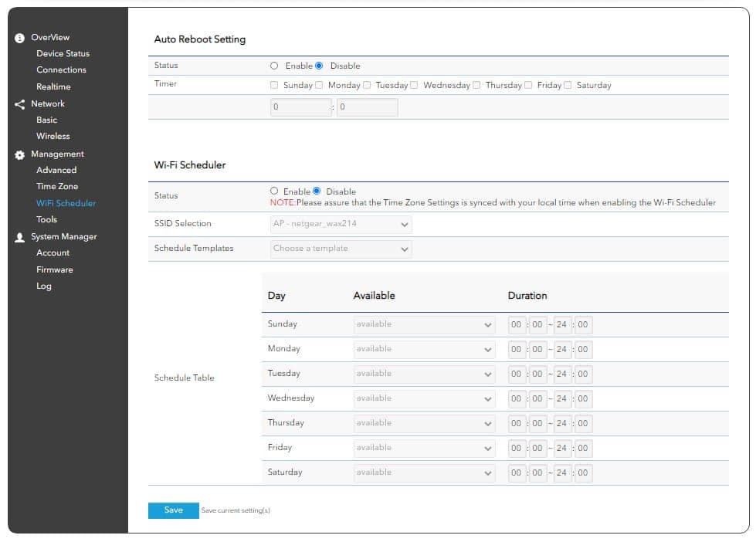Viewport: 756px width, 542px height.
Task: Open the Connections page
Action: tap(61, 70)
